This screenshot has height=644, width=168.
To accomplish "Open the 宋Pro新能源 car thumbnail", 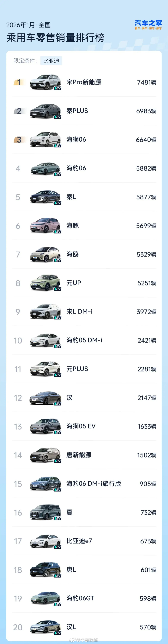I will [x=45, y=82].
